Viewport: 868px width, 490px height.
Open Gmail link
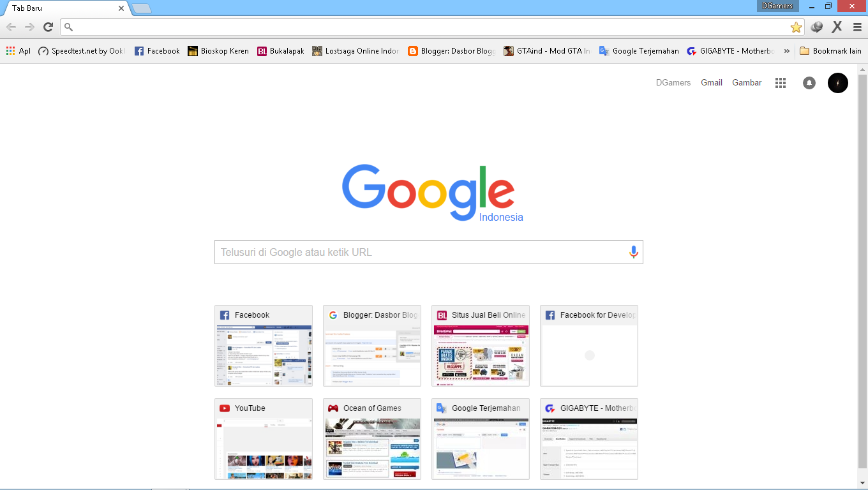pyautogui.click(x=712, y=82)
